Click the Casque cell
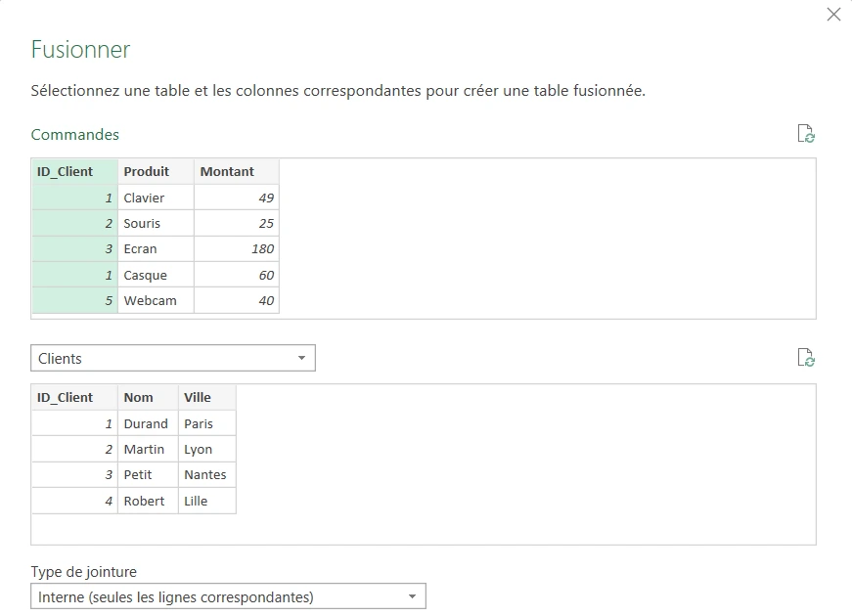The image size is (852, 616). pos(156,275)
